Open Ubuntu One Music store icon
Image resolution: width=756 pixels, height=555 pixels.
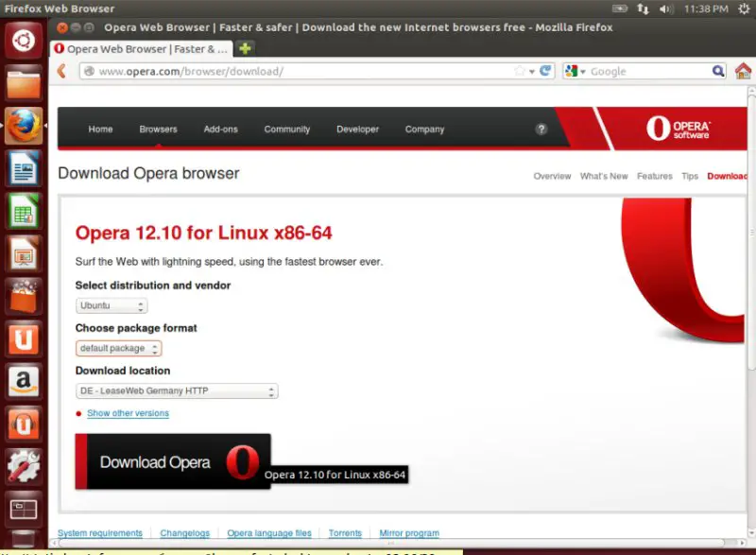pyautogui.click(x=23, y=424)
